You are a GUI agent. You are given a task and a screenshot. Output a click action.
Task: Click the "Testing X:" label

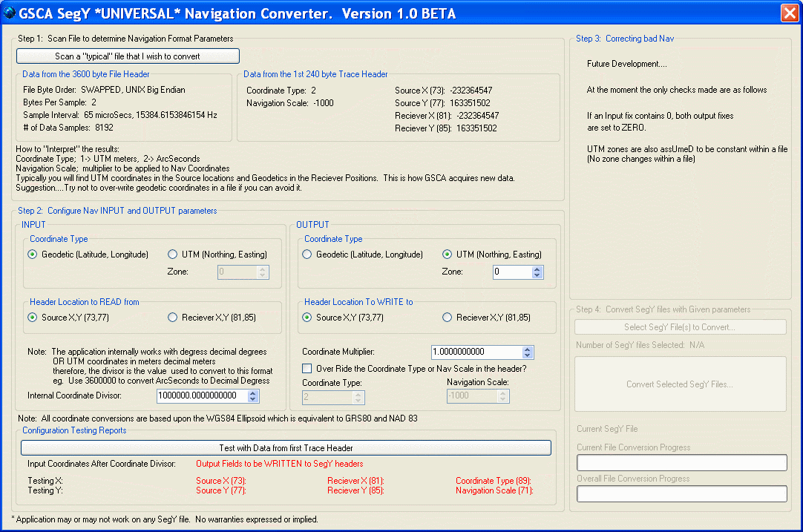coord(45,481)
